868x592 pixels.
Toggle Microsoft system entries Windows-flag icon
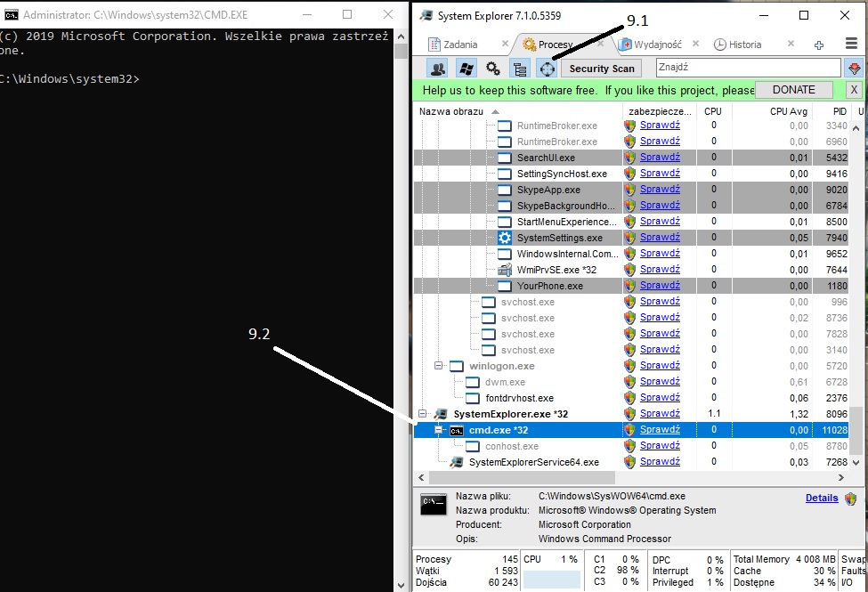pos(466,69)
